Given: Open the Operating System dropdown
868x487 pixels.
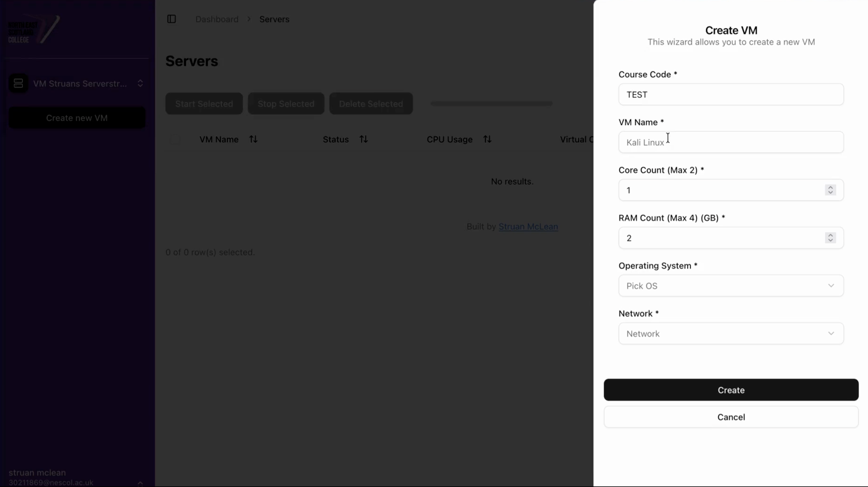Looking at the screenshot, I should [731, 286].
